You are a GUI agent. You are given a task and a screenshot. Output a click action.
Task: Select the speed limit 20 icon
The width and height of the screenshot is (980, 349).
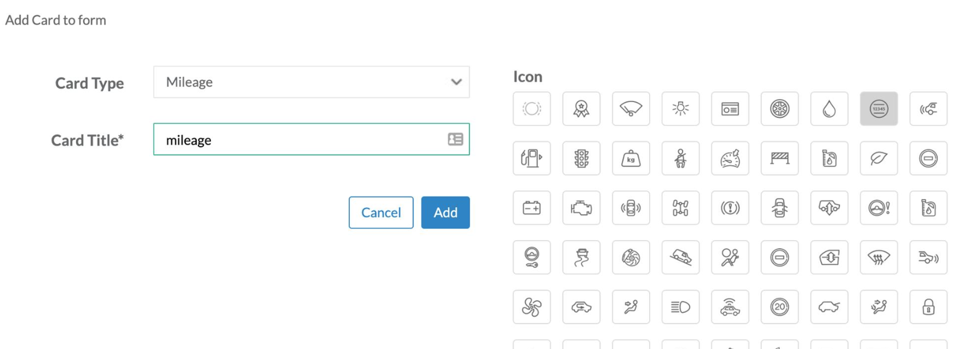click(779, 307)
